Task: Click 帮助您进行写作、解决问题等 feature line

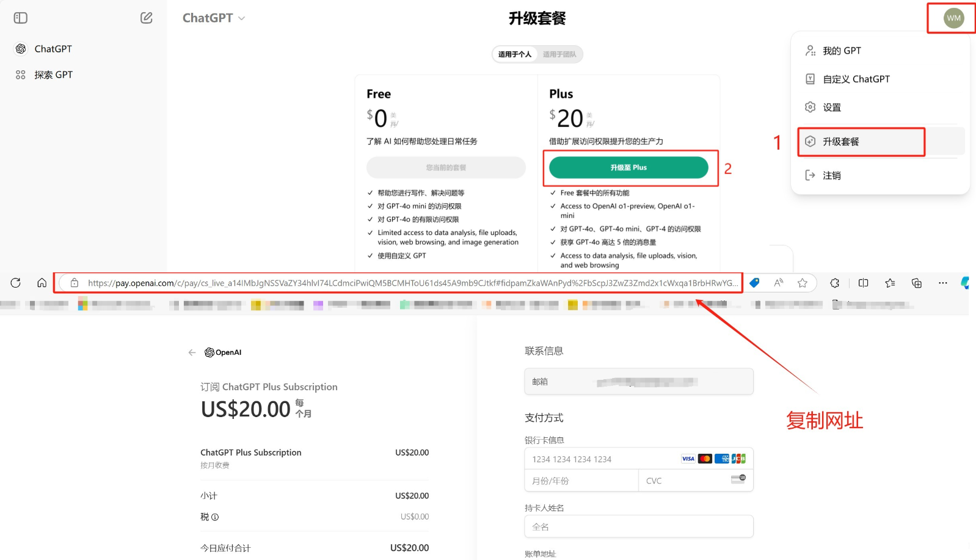Action: tap(421, 193)
